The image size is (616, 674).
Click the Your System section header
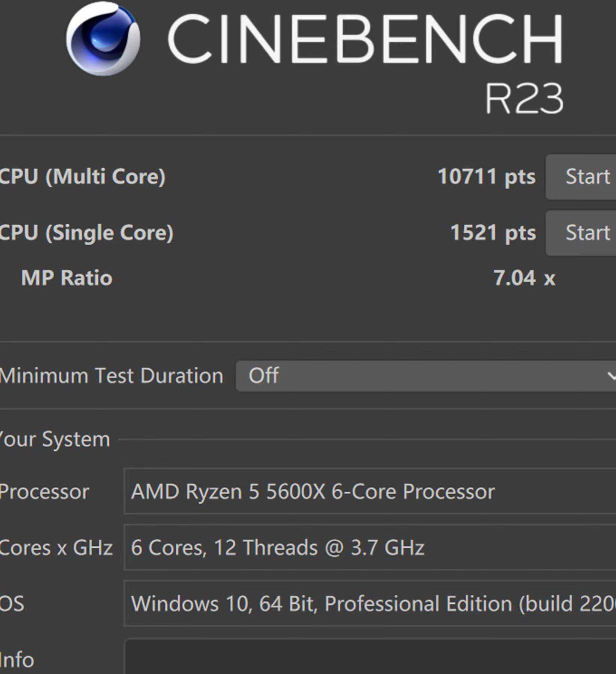coord(55,439)
